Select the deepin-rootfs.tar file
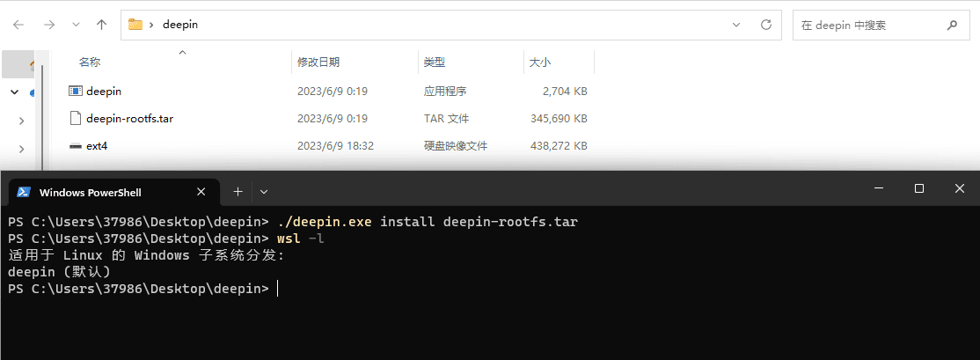The width and height of the screenshot is (980, 360). point(129,118)
